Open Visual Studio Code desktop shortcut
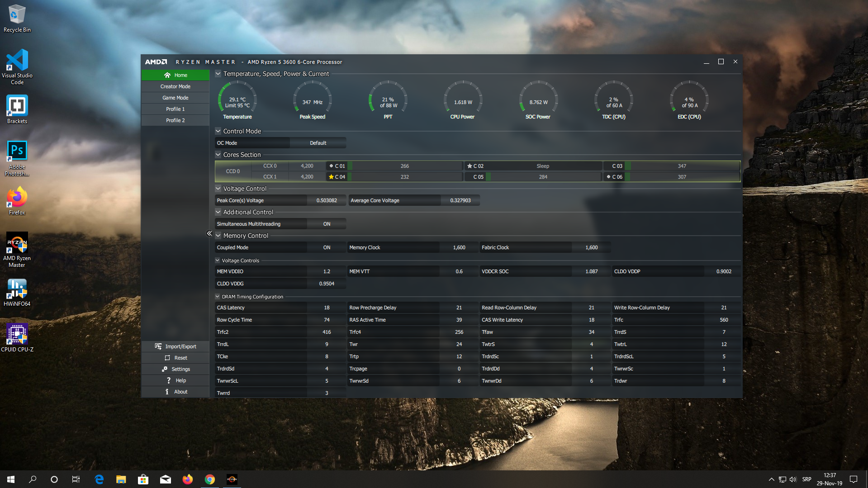Viewport: 868px width, 488px height. 17,67
